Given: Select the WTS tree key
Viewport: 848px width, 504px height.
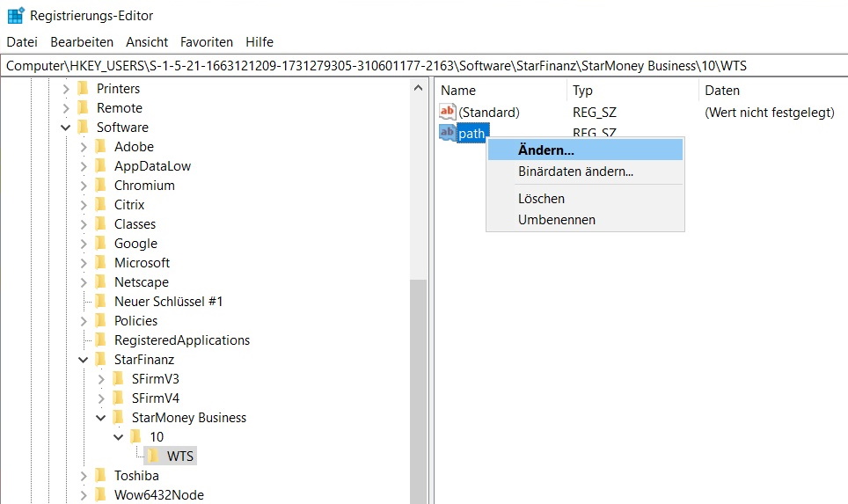Looking at the screenshot, I should pos(180,456).
